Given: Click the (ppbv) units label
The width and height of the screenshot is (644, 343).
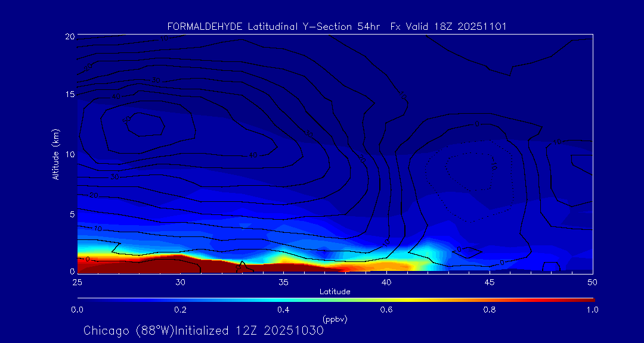Looking at the screenshot, I should [335, 319].
